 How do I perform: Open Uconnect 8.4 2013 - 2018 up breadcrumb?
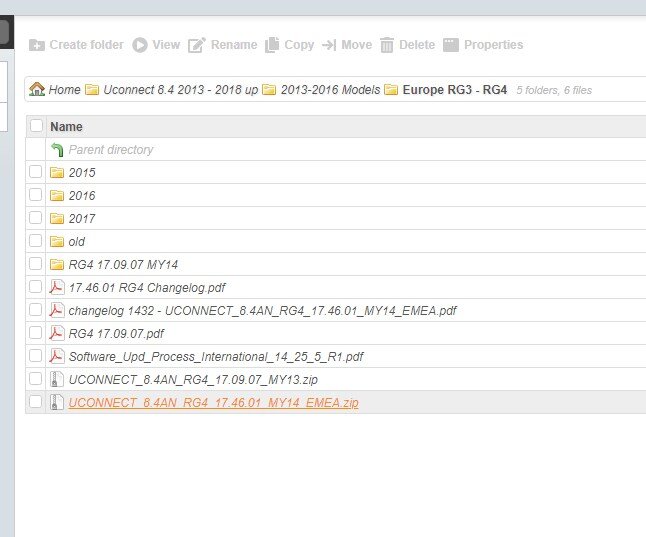pos(180,90)
